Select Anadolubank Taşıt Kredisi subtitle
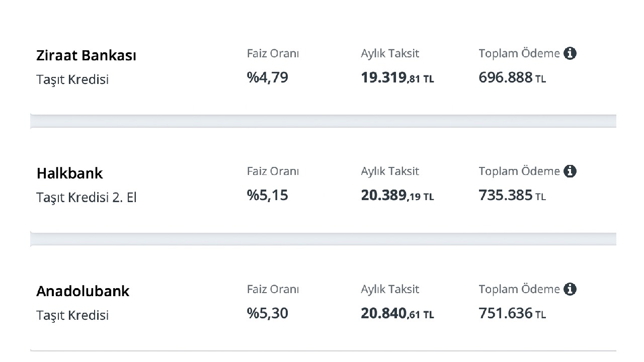The height and width of the screenshot is (362, 644). pos(72,316)
